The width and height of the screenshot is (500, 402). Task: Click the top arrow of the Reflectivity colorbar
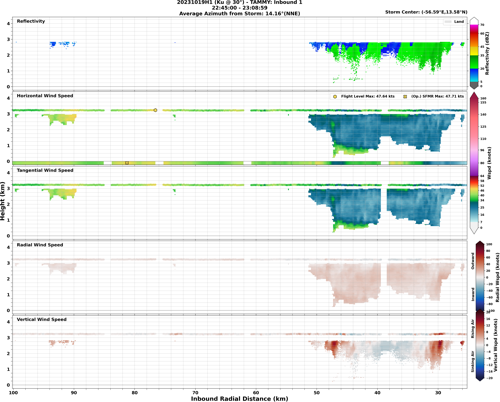tap(474, 21)
